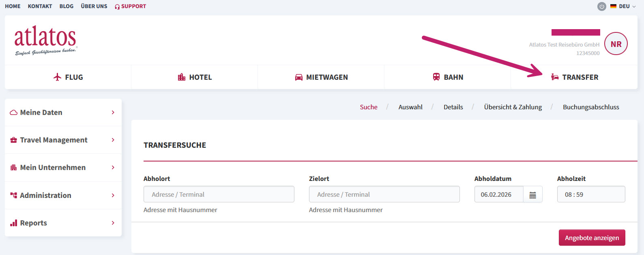Viewport: 644px width, 255px height.
Task: Expand the Meine Daten sidebar section
Action: [63, 113]
